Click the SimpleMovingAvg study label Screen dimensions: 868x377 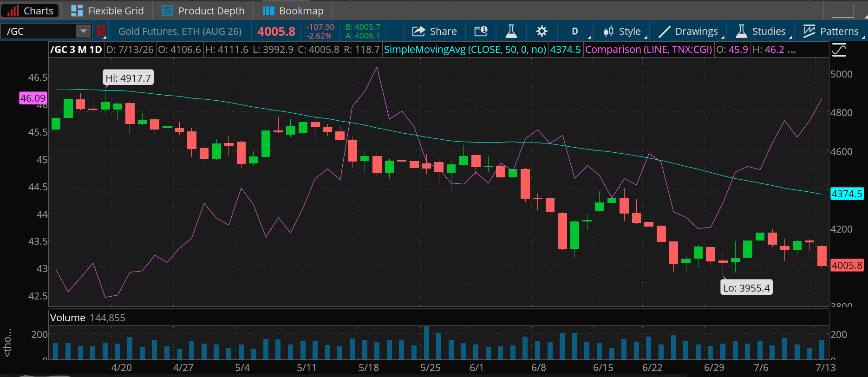465,50
